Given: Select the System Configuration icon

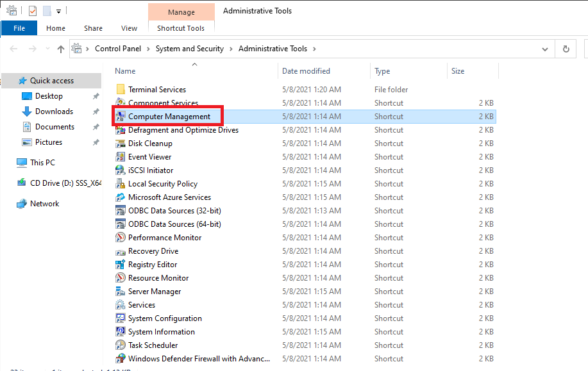Looking at the screenshot, I should [x=121, y=318].
